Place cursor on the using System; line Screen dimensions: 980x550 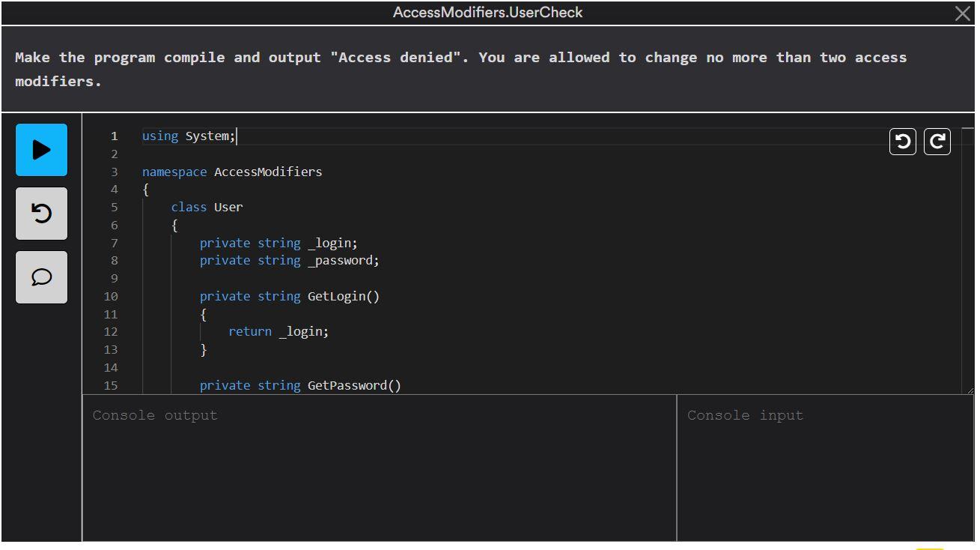click(x=187, y=136)
